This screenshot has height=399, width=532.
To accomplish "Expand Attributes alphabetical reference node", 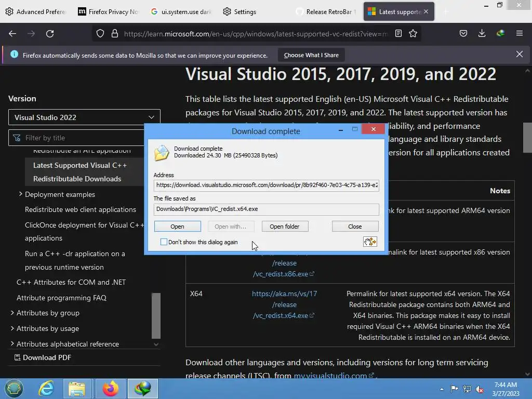I will tap(12, 344).
